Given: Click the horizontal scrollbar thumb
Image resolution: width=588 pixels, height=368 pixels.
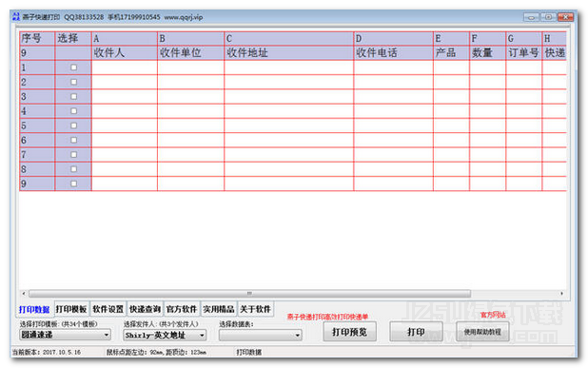Looking at the screenshot, I should tap(249, 294).
